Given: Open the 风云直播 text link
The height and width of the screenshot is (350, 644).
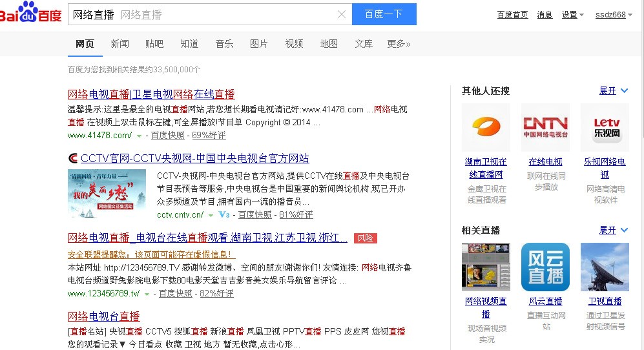Looking at the screenshot, I should tap(545, 301).
